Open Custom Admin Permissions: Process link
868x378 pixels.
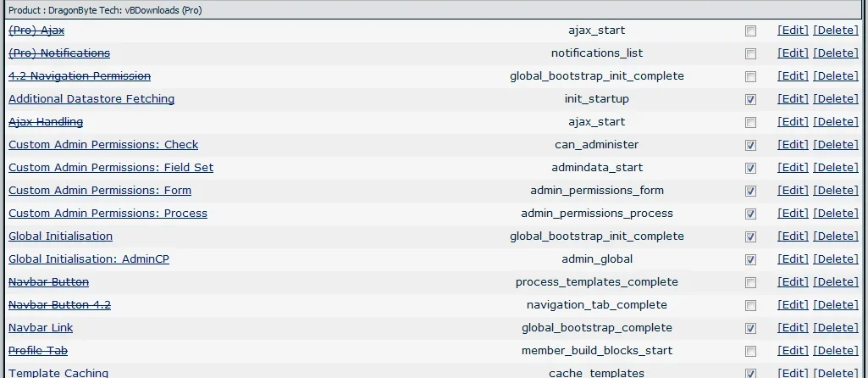pyautogui.click(x=108, y=214)
